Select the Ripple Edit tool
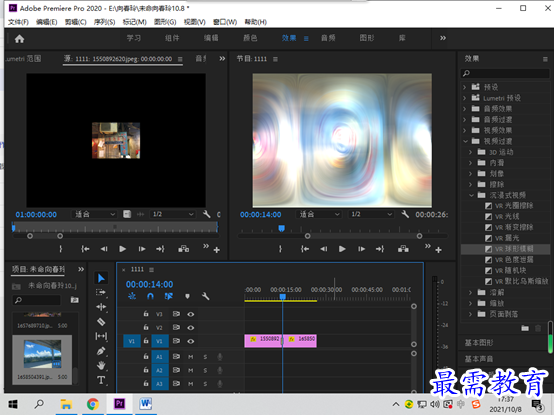The image size is (554, 415). click(x=101, y=307)
